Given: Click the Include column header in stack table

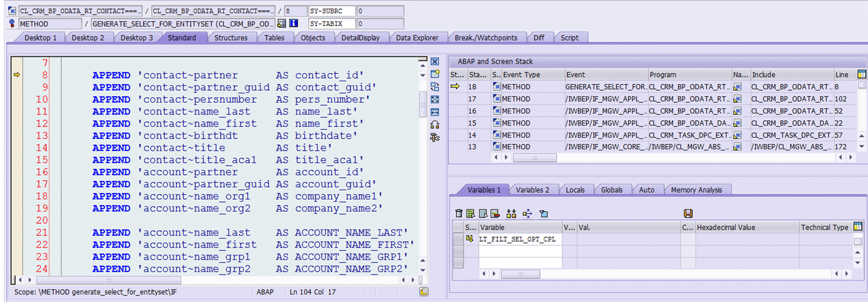Looking at the screenshot, I should pyautogui.click(x=792, y=75).
